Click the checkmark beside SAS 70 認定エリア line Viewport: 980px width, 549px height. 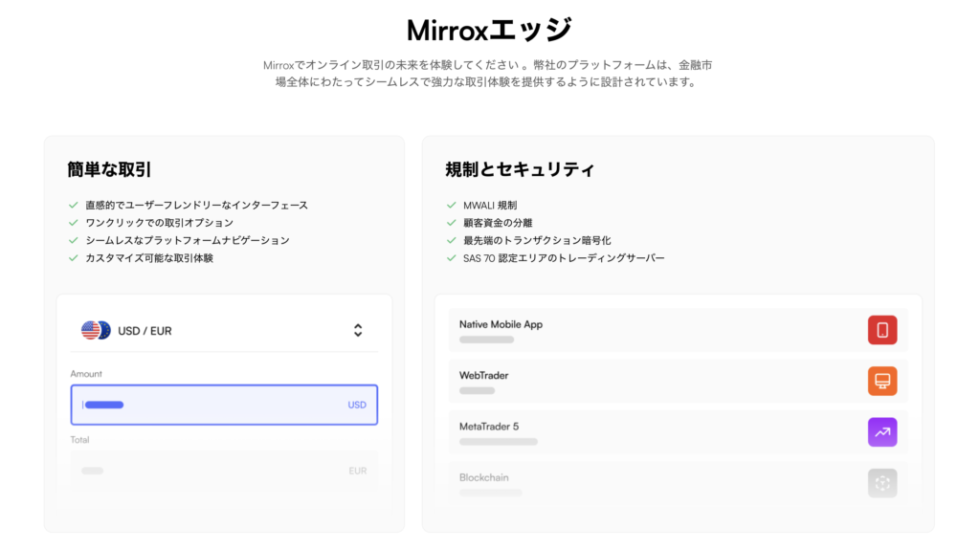tap(452, 258)
